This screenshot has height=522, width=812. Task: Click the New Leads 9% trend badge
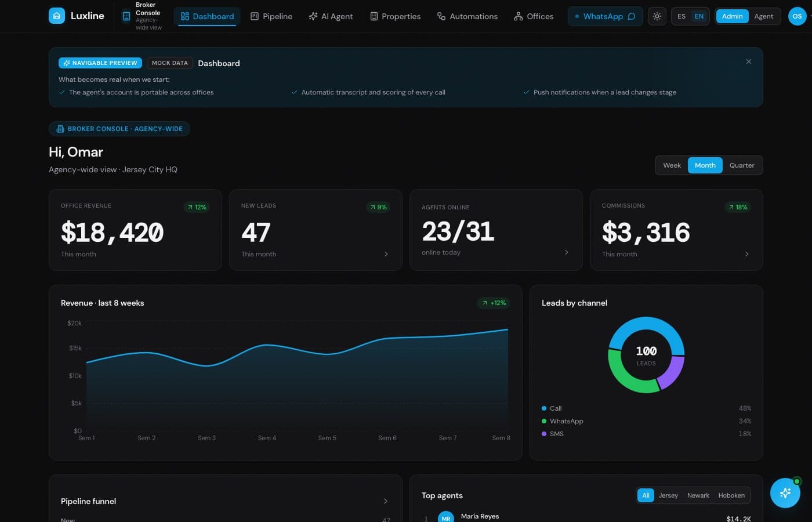point(378,207)
